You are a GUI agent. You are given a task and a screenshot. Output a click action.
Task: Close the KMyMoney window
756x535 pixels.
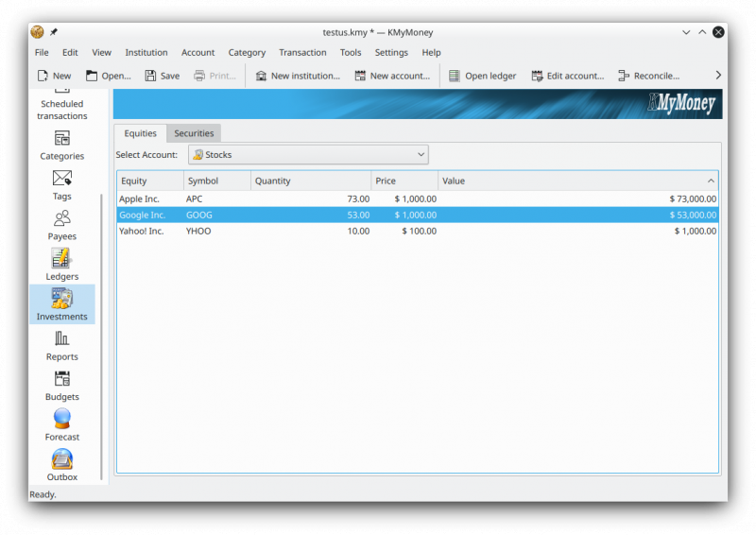(718, 32)
